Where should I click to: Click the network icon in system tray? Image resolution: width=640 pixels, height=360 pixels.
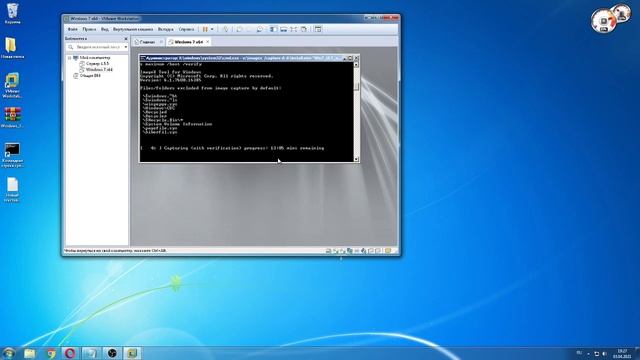pyautogui.click(x=596, y=354)
